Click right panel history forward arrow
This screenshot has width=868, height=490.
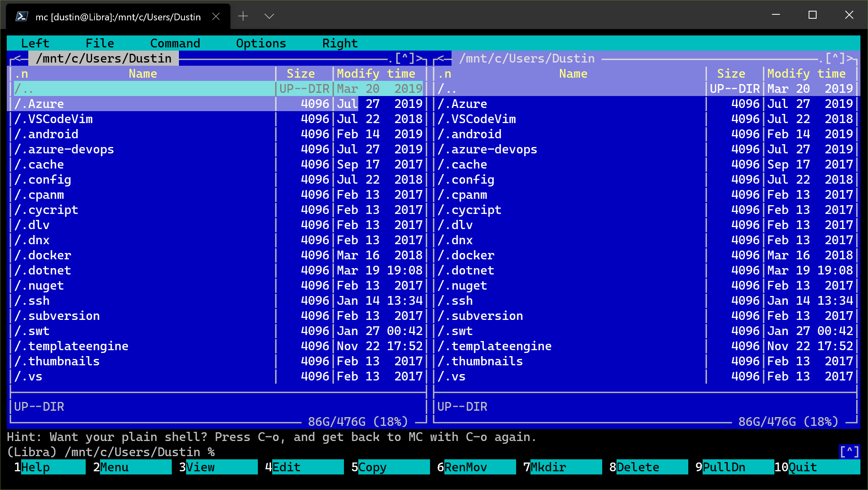tap(850, 59)
